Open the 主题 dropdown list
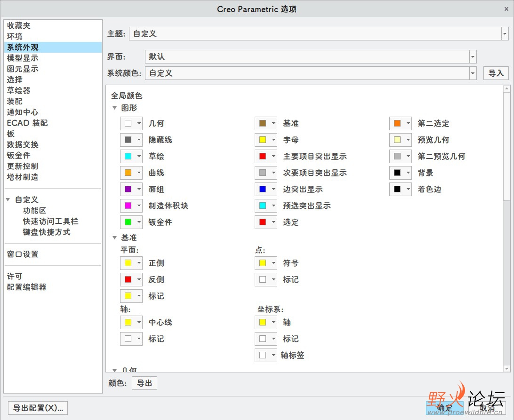 [505, 34]
